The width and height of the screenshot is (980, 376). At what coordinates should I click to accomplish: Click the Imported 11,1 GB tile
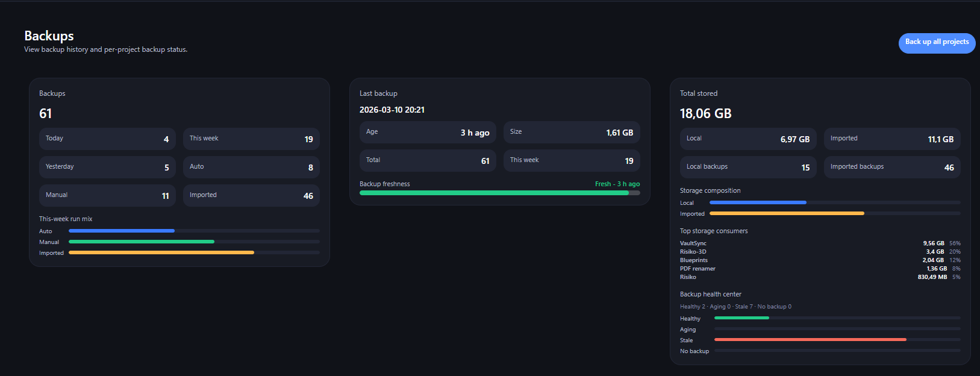(x=892, y=139)
